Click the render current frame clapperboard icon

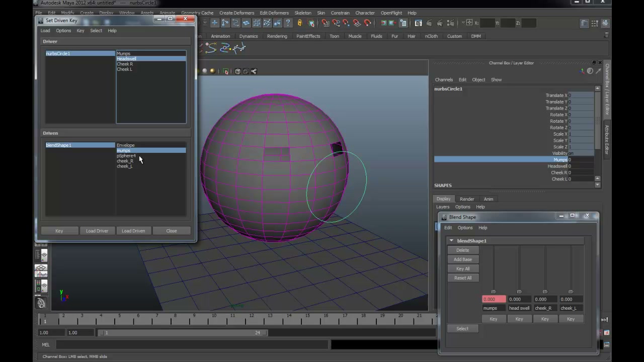click(418, 23)
